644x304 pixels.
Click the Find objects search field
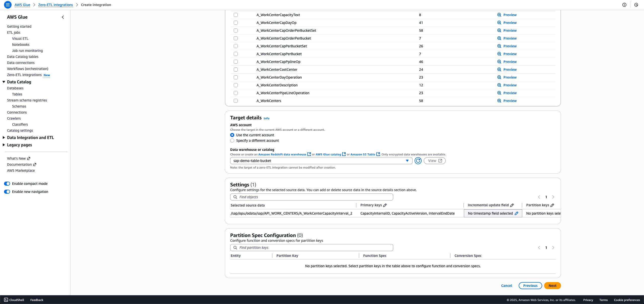pyautogui.click(x=311, y=197)
